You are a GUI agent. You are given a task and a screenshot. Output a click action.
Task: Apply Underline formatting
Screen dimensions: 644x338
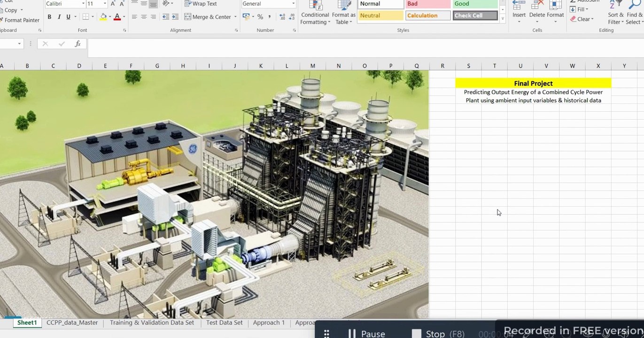click(x=69, y=17)
